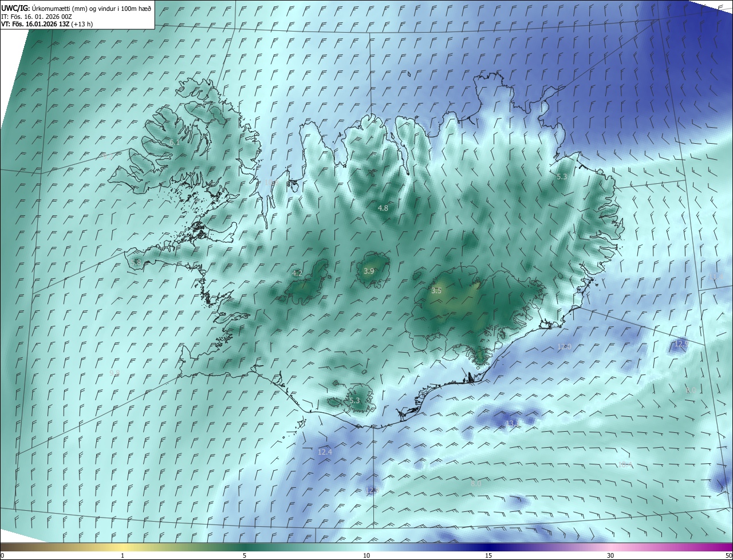Screen dimensions: 733x560
Task: Click the 9.8 value west of Reykjanes
Action: (x=115, y=373)
